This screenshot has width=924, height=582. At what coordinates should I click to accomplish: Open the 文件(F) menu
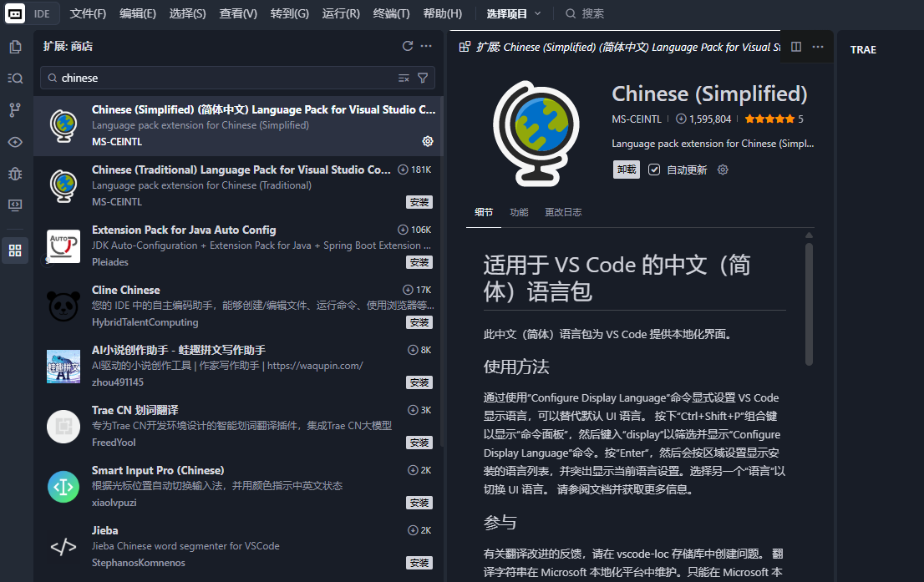[x=88, y=13]
